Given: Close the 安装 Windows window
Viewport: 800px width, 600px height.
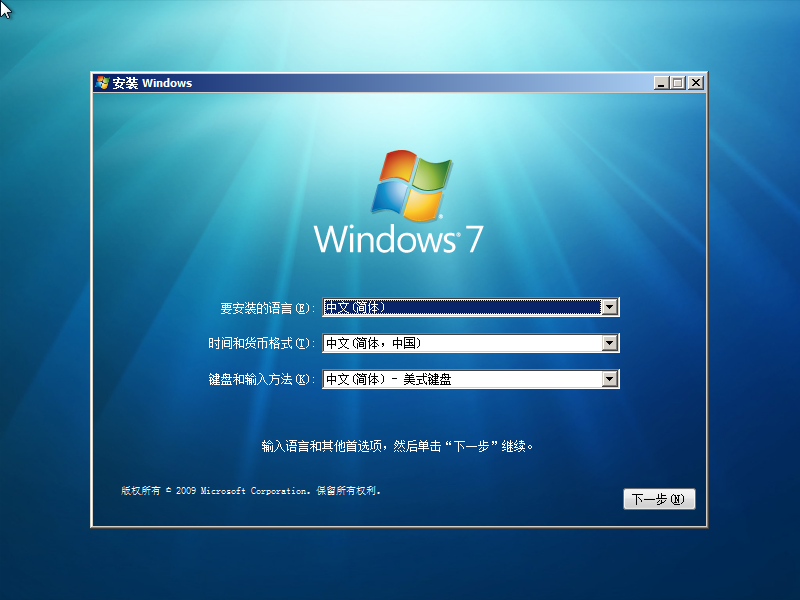Looking at the screenshot, I should coord(695,83).
